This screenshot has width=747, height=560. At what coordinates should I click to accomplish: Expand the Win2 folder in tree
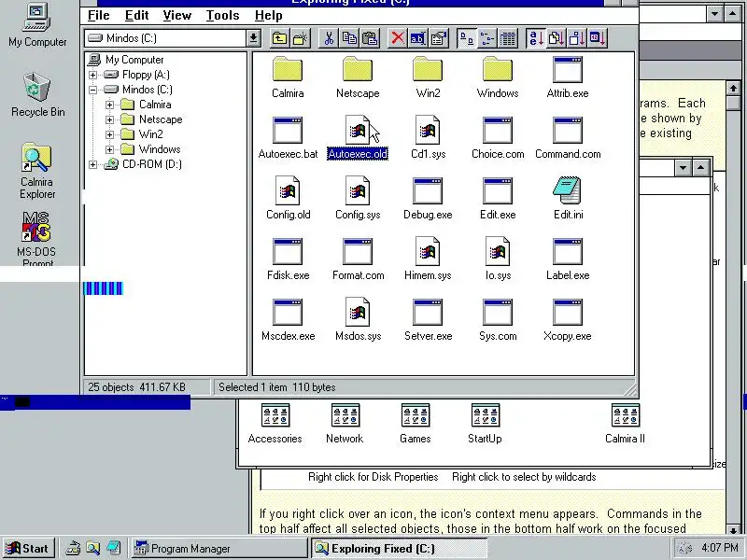click(x=110, y=134)
